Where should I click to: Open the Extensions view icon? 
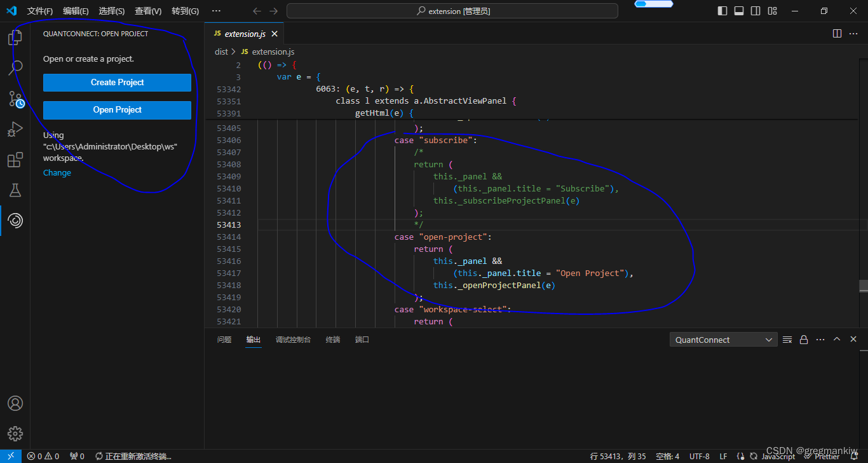[15, 160]
